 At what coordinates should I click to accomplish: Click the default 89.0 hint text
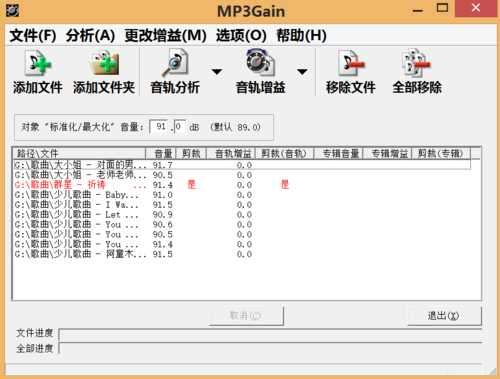point(235,127)
